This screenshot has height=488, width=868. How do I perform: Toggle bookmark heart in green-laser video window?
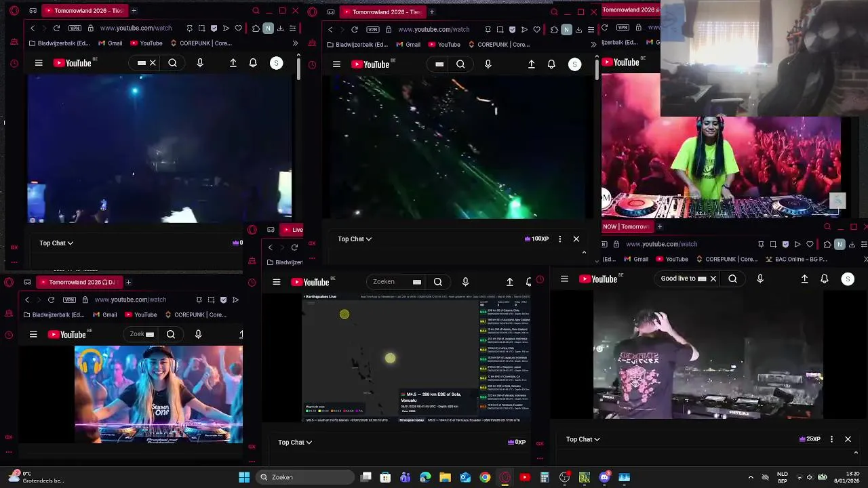tap(536, 29)
